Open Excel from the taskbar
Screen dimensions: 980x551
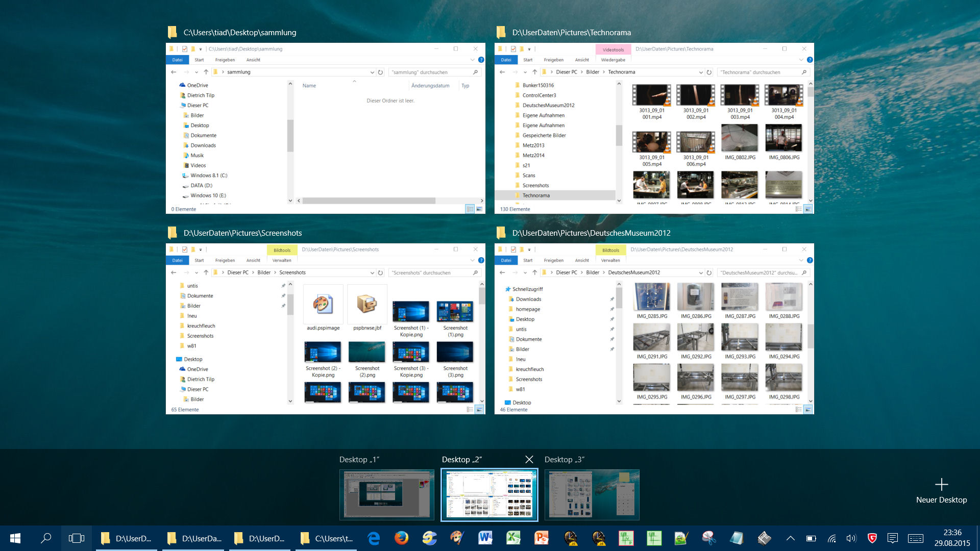tap(513, 538)
